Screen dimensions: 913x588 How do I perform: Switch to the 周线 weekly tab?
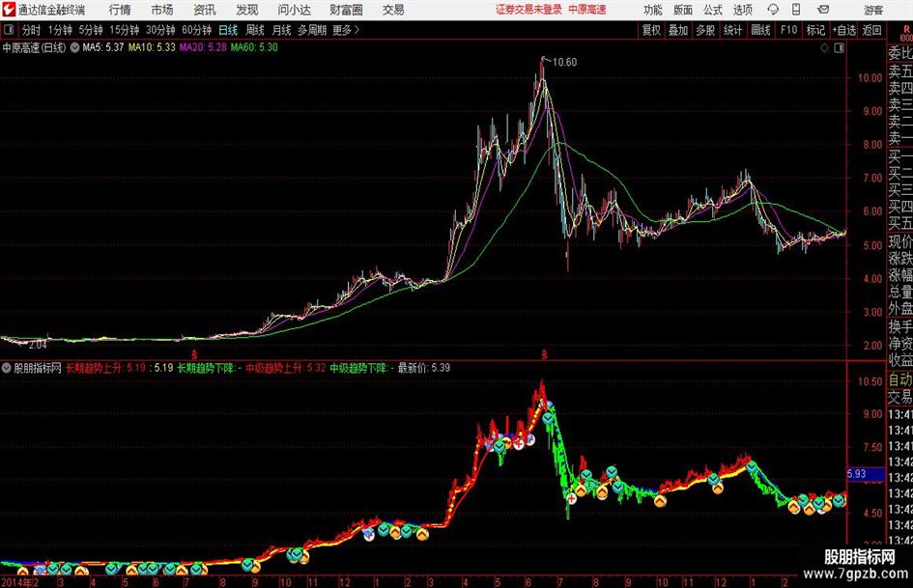tap(254, 30)
